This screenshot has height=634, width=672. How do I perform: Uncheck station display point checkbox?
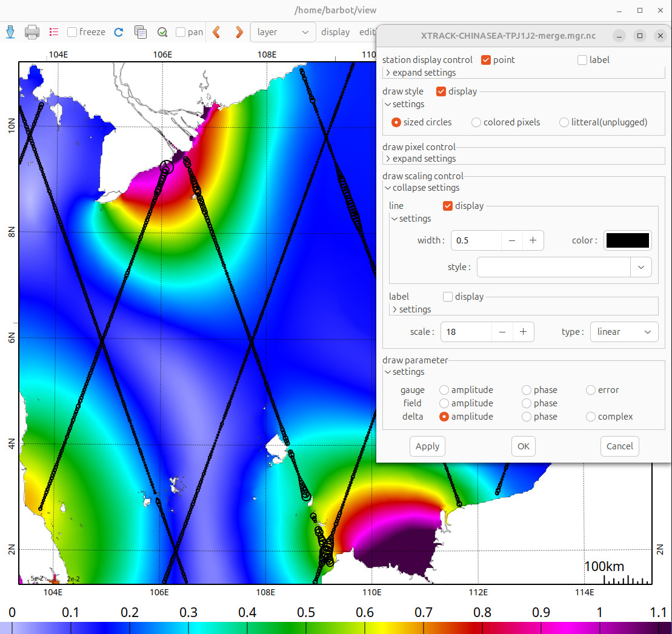[x=485, y=60]
